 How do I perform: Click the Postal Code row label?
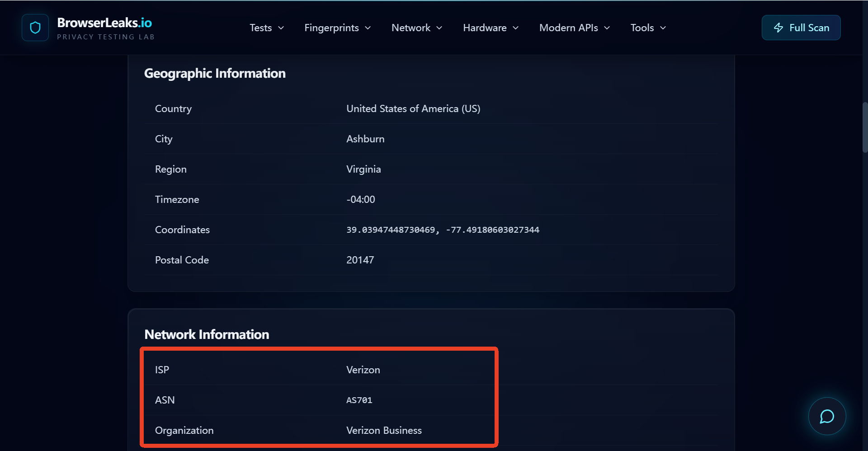[182, 260]
